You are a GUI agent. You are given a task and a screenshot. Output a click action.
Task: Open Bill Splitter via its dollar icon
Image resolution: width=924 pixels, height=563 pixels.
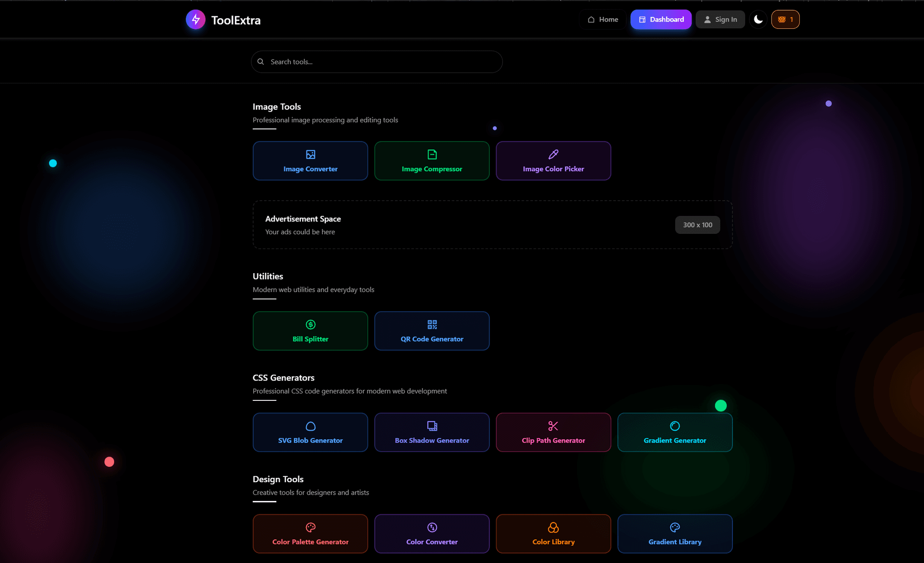click(x=310, y=324)
